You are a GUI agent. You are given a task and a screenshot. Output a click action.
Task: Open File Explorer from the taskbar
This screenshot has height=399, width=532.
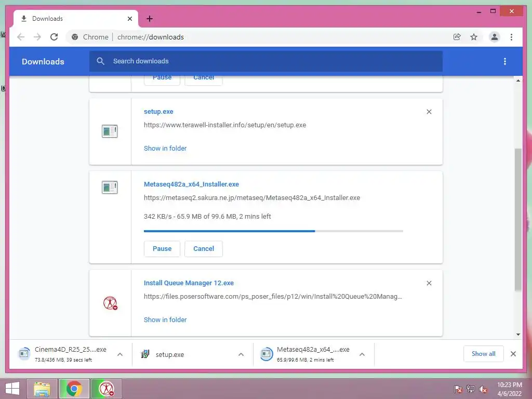click(x=42, y=389)
